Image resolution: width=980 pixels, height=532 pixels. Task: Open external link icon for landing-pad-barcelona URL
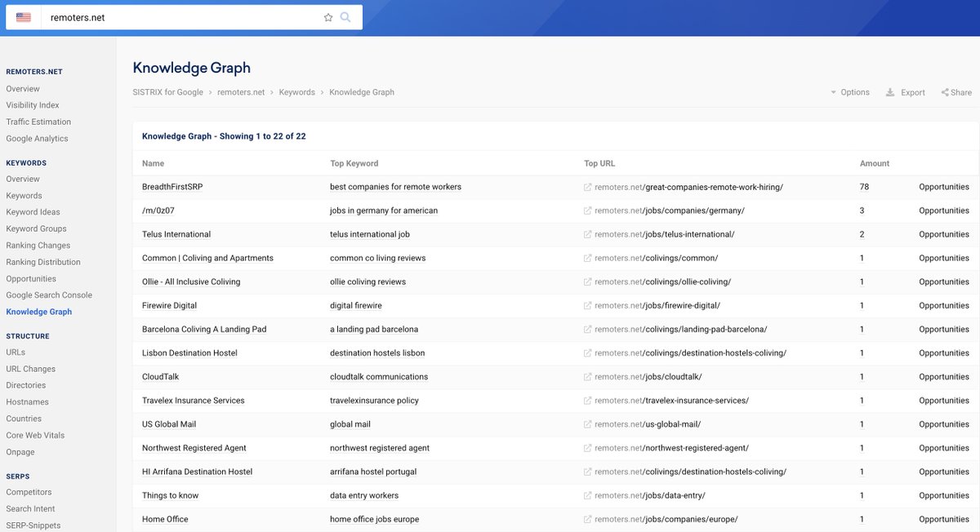click(x=588, y=329)
